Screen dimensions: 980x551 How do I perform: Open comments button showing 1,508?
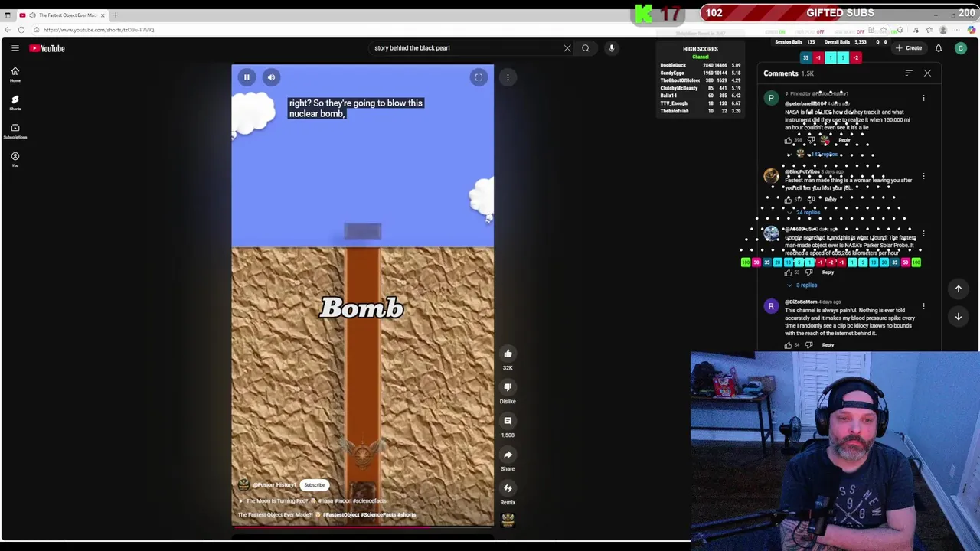tap(508, 421)
